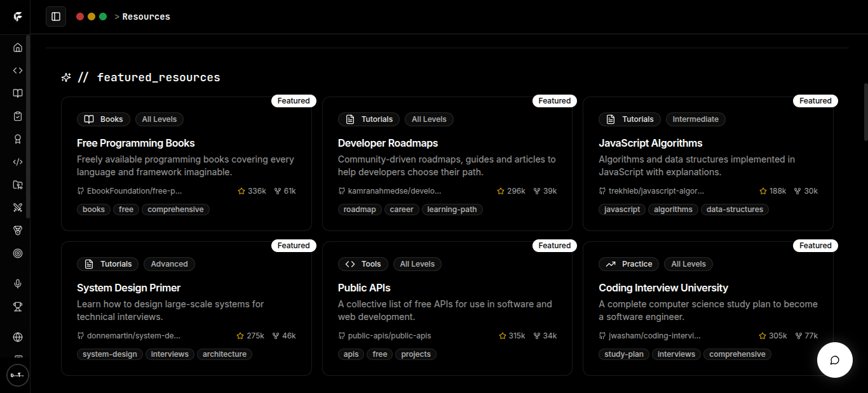Click the 'learning-path' tag
This screenshot has height=393, width=868.
452,210
